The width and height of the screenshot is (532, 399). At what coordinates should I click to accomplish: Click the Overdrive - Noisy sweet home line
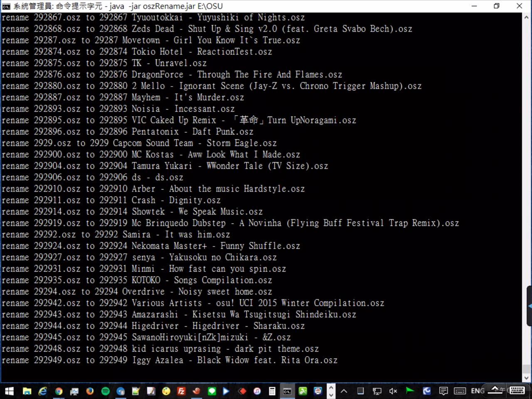pyautogui.click(x=137, y=292)
